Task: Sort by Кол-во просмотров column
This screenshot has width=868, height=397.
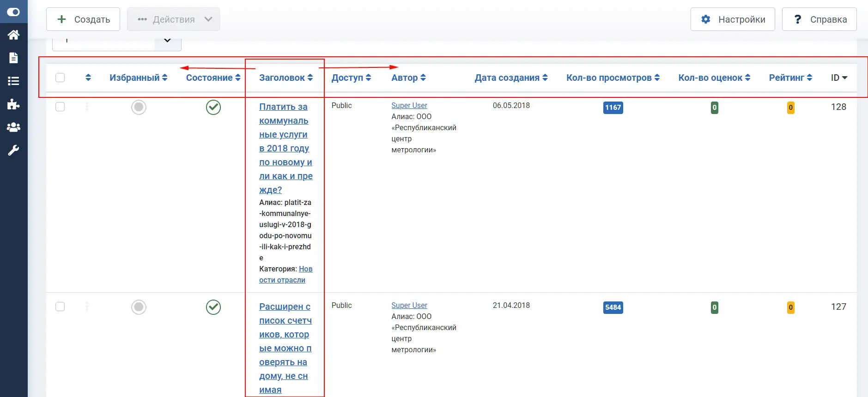Action: pos(613,78)
